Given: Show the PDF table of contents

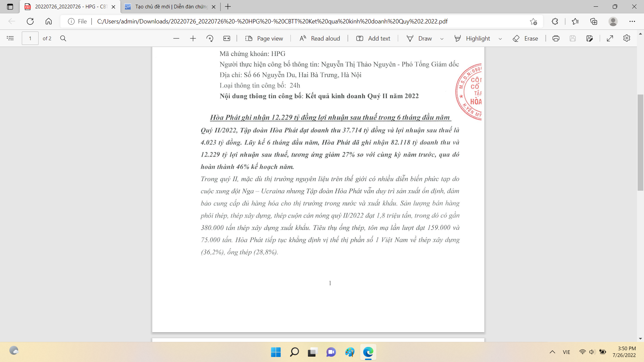Looking at the screenshot, I should pos(10,39).
